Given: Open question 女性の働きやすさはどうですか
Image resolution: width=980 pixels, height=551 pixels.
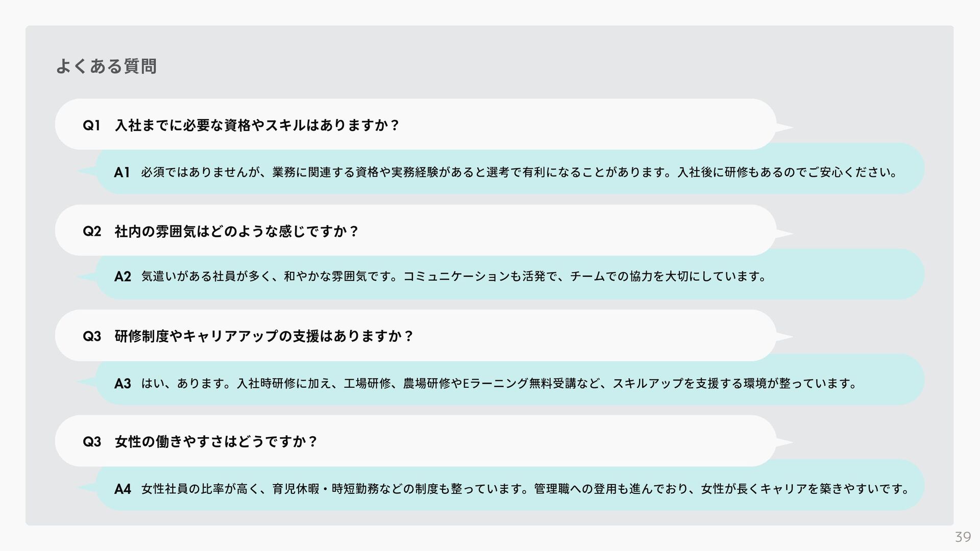Looking at the screenshot, I should click(216, 441).
